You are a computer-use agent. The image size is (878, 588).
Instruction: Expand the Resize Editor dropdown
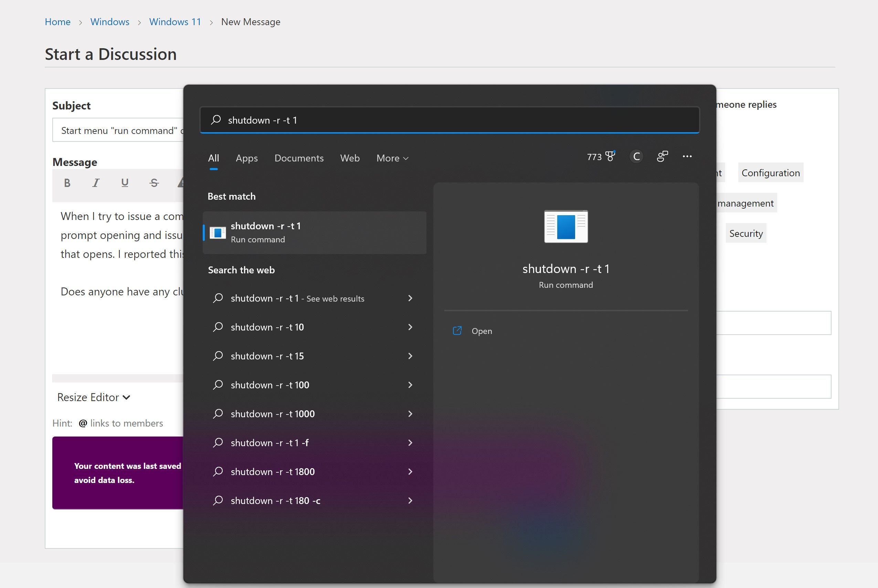(94, 397)
